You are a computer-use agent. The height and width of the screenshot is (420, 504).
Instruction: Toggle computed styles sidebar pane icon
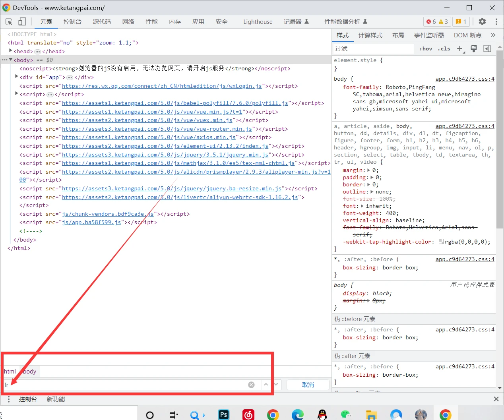coord(487,48)
